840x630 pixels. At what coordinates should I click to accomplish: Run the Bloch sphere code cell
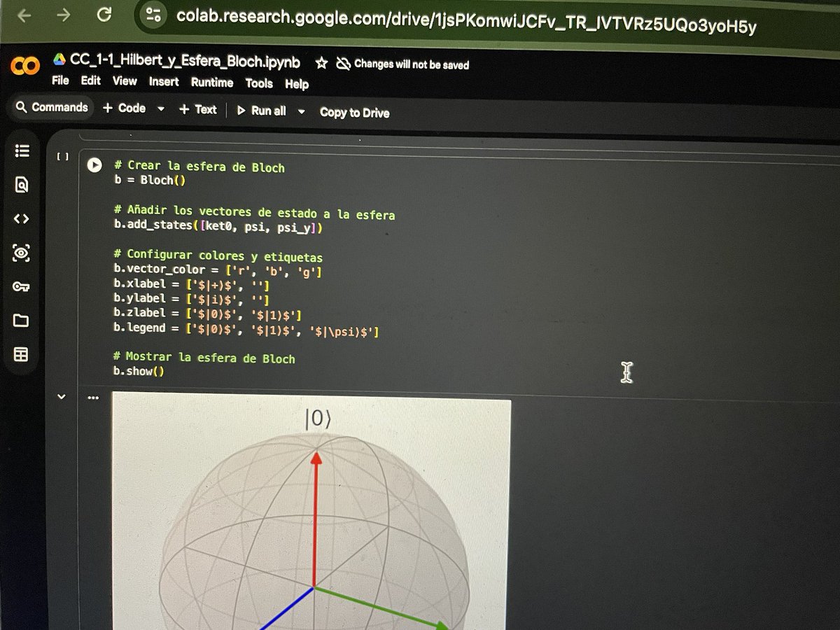click(94, 165)
